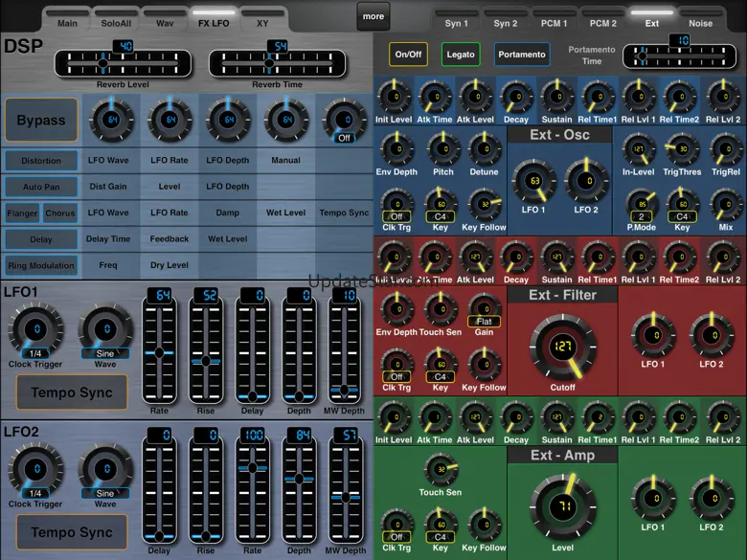The image size is (747, 560).
Task: Select the Auto Pan effect
Action: [41, 187]
